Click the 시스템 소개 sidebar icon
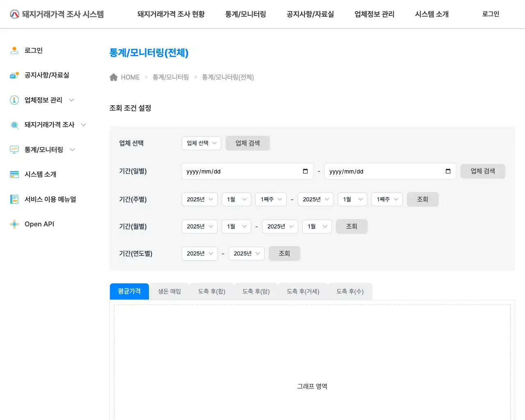525x420 pixels. [x=14, y=174]
